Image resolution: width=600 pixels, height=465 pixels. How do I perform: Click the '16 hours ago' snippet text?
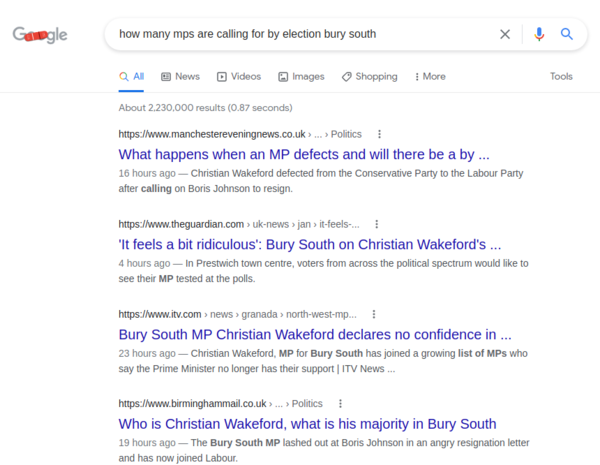click(x=147, y=173)
